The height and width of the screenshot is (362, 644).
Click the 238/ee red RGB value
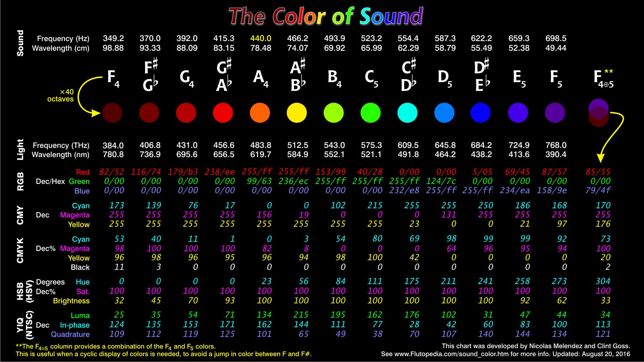click(221, 172)
